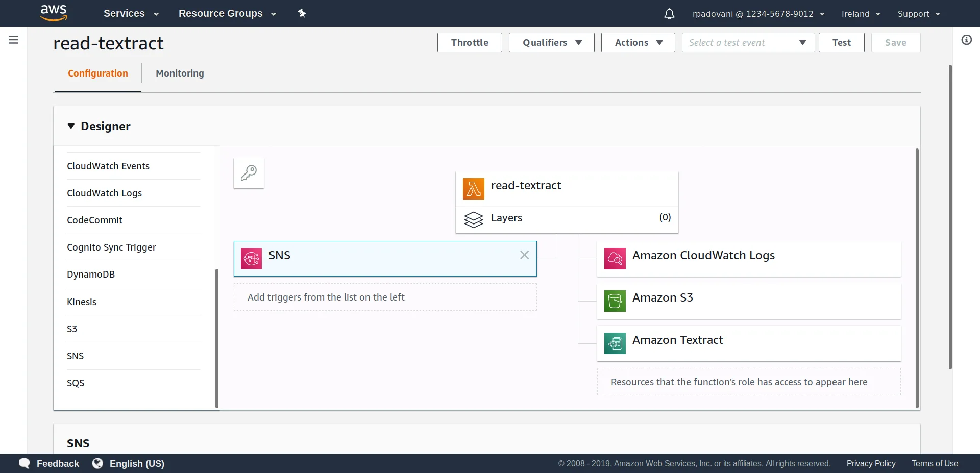Select the Amazon Textract resource card

click(749, 343)
